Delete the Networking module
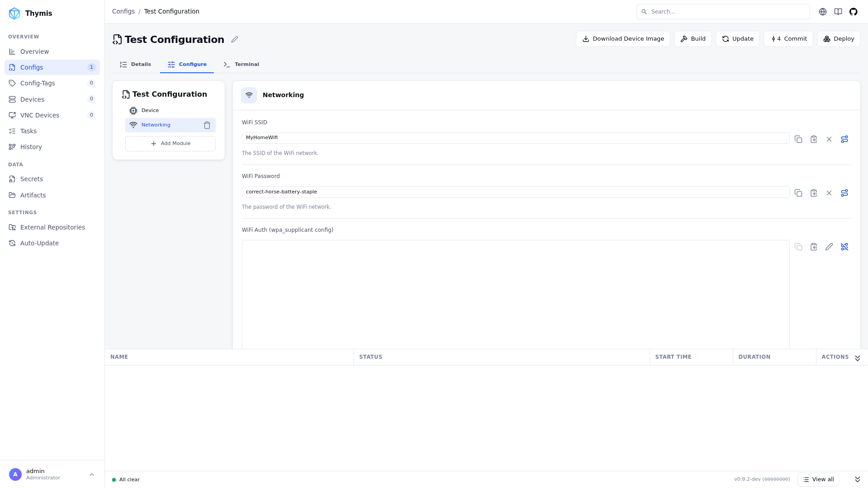Image resolution: width=868 pixels, height=488 pixels. click(207, 125)
